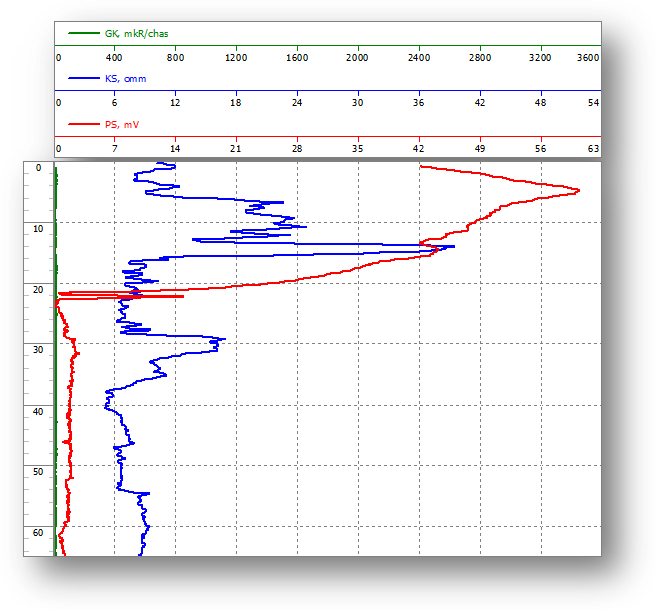Click the red PS curve peak near the top
This screenshot has width=656, height=609.
579,191
